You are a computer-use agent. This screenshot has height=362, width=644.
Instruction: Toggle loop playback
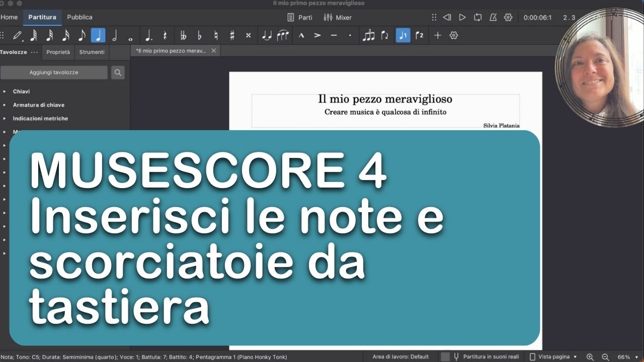477,18
